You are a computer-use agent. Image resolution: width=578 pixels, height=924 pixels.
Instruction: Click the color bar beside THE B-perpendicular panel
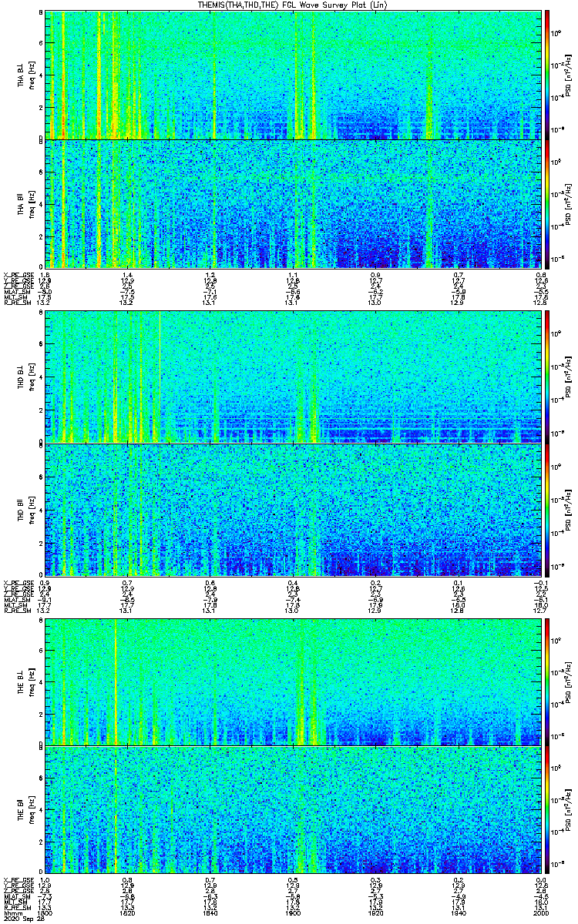click(x=547, y=681)
